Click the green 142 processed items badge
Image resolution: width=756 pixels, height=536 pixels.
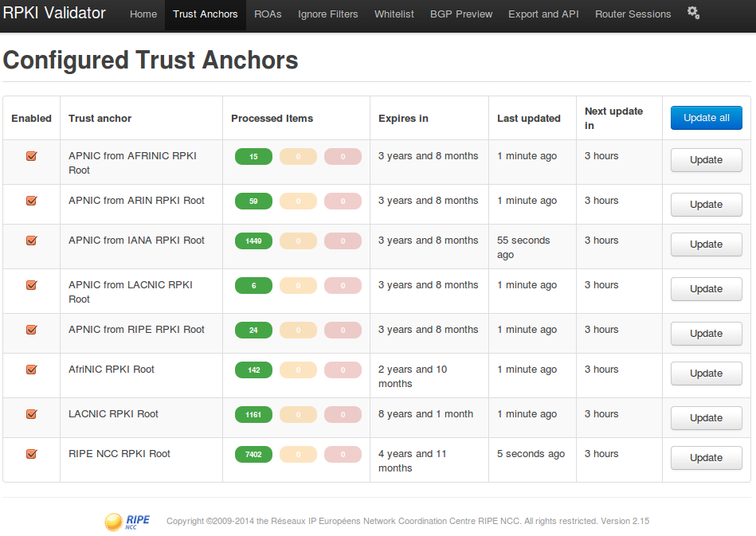pyautogui.click(x=253, y=370)
